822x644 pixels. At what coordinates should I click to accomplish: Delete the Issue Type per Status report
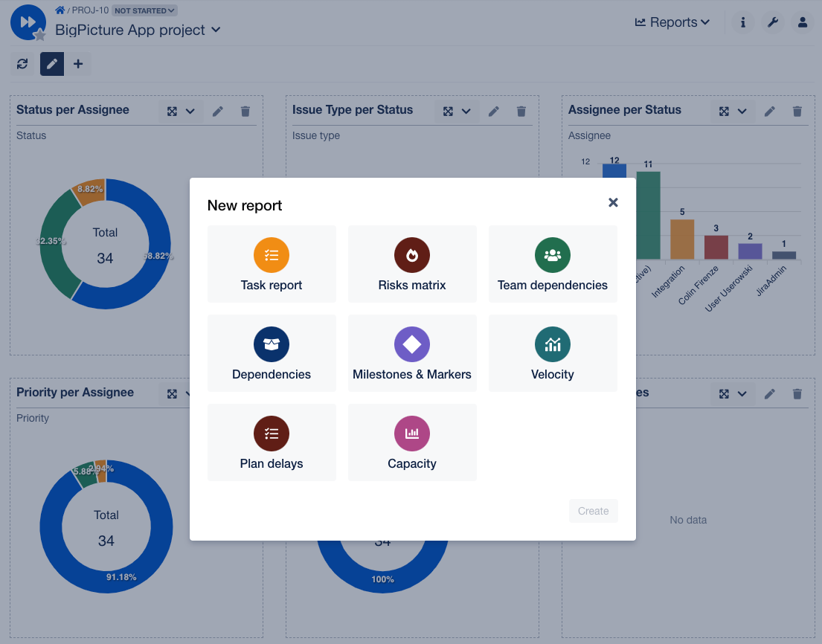click(521, 111)
